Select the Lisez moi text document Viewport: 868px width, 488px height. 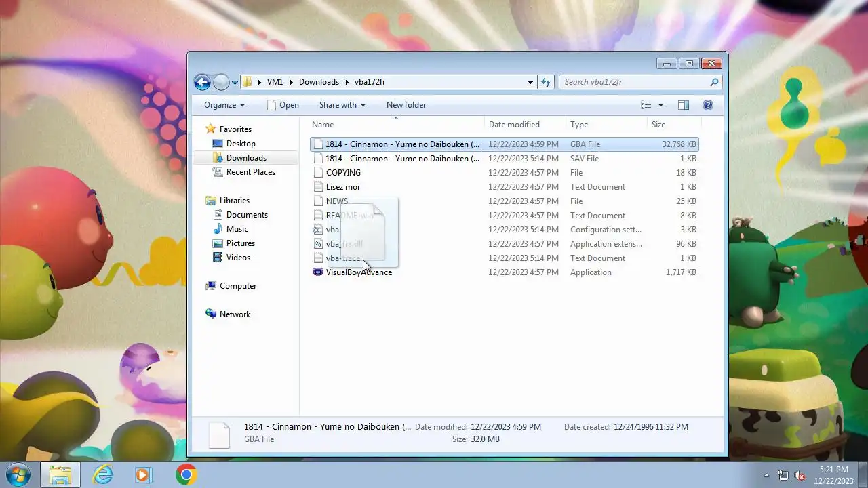pos(342,187)
